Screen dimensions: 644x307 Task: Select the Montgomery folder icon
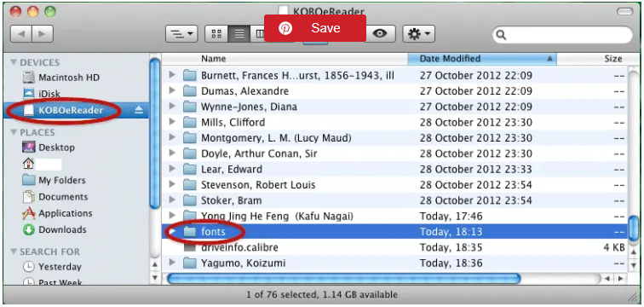click(189, 137)
